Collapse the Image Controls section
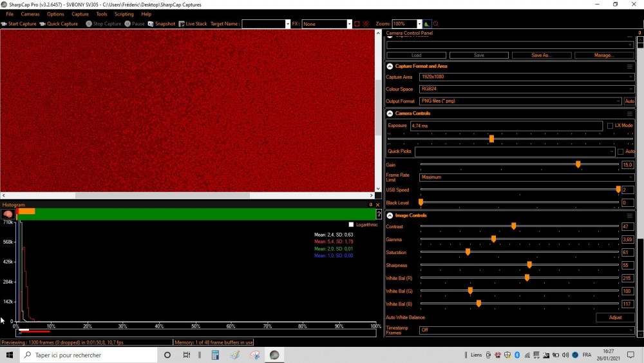This screenshot has width=644, height=363. tap(390, 215)
